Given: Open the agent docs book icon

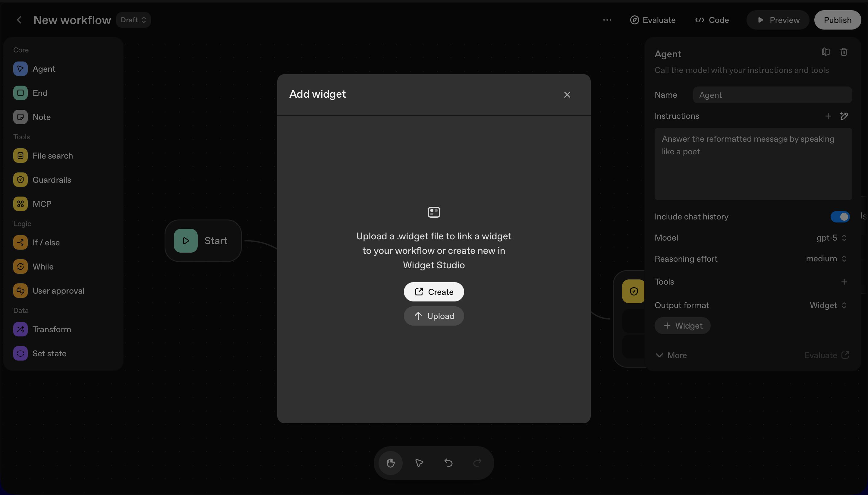Looking at the screenshot, I should point(826,52).
